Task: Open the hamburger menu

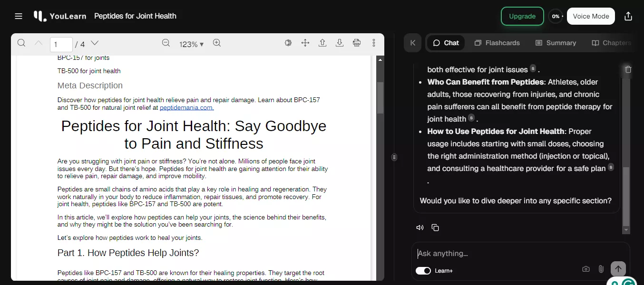Action: pyautogui.click(x=19, y=16)
